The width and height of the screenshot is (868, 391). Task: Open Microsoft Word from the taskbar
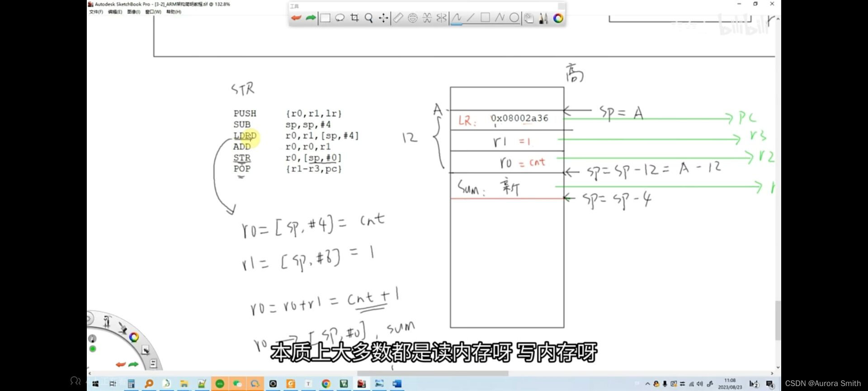point(397,384)
